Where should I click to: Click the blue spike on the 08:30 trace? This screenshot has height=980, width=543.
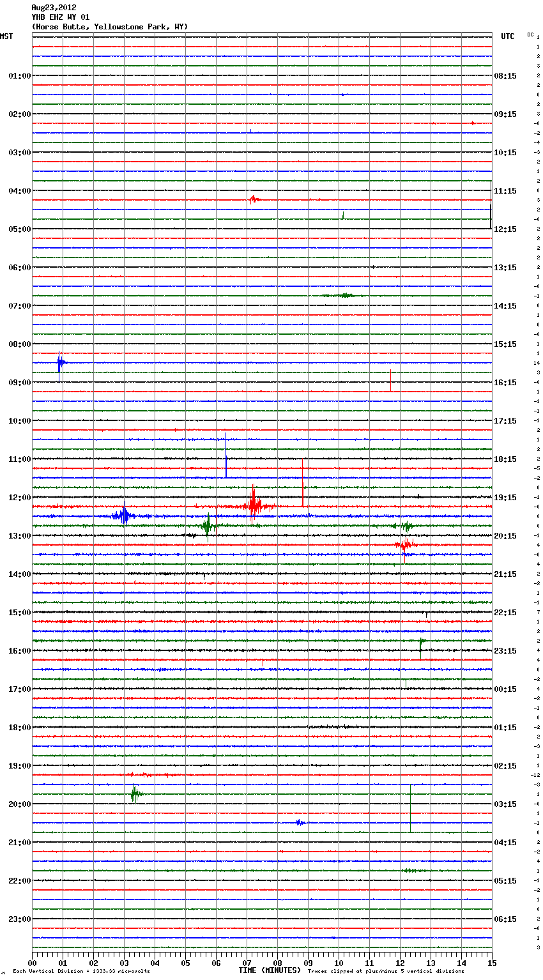pyautogui.click(x=59, y=363)
